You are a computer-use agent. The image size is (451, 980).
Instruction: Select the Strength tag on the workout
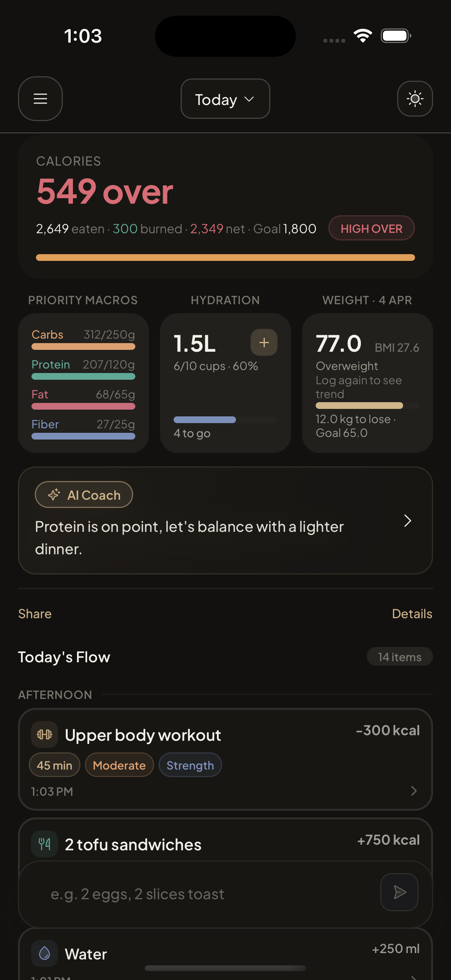pyautogui.click(x=190, y=765)
